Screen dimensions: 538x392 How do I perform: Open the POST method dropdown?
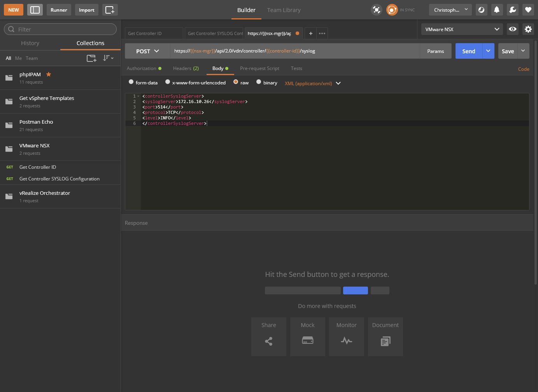pos(147,51)
